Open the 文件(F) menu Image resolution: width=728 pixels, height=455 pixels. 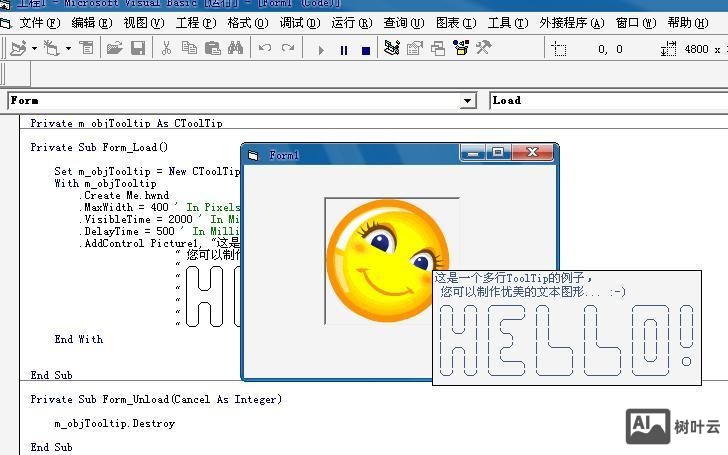coord(40,23)
